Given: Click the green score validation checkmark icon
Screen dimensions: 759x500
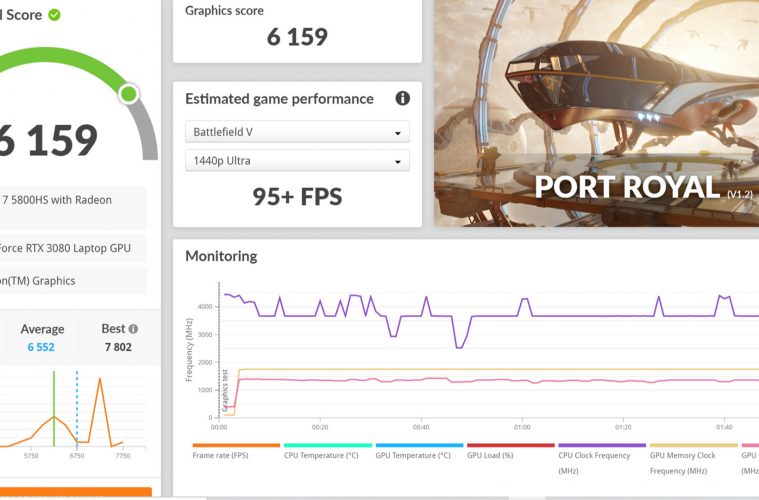Looking at the screenshot, I should pyautogui.click(x=55, y=15).
